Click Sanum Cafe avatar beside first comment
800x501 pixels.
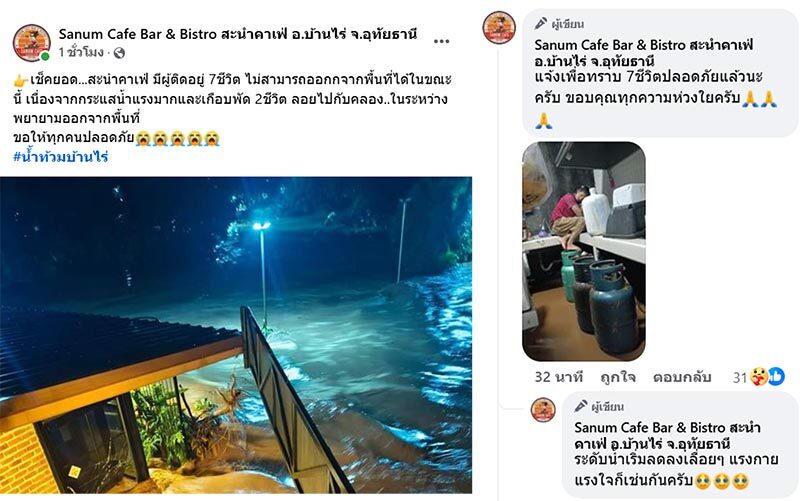tap(499, 28)
